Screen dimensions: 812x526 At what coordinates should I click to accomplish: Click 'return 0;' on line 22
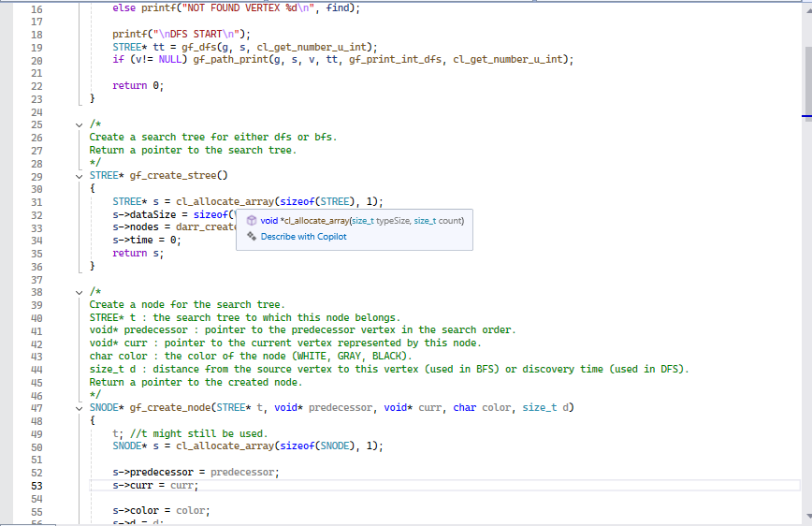click(x=138, y=85)
